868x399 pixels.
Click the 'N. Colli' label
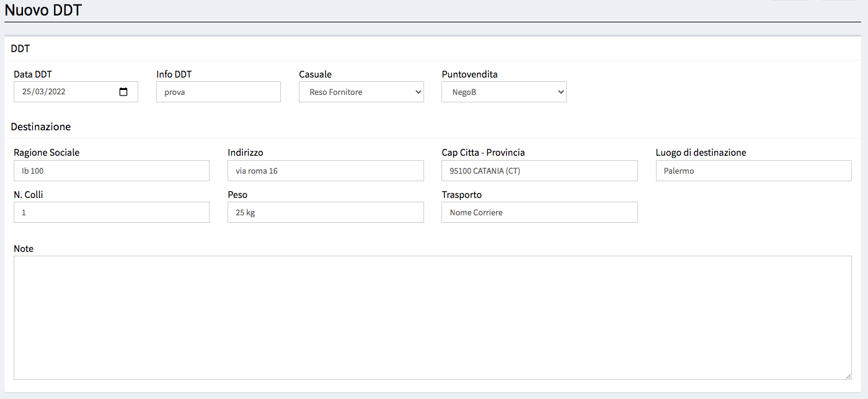coord(29,195)
